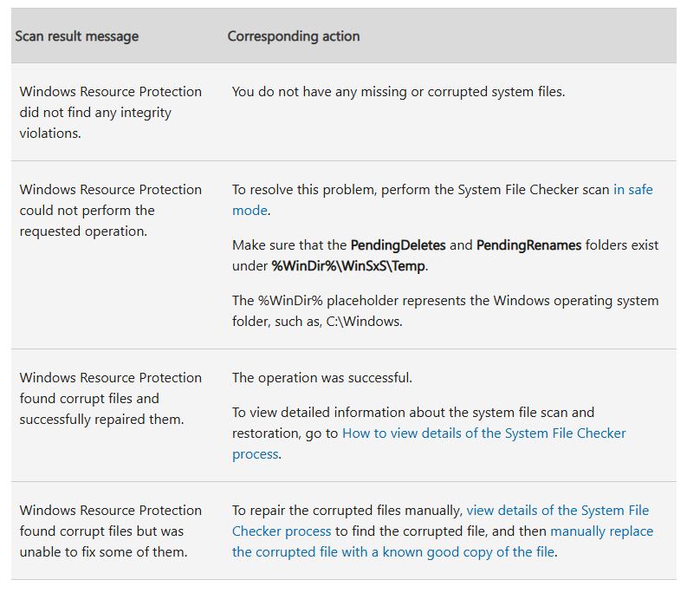Click "The operation was successful." text
Screen dimensions: 700x593
click(321, 378)
